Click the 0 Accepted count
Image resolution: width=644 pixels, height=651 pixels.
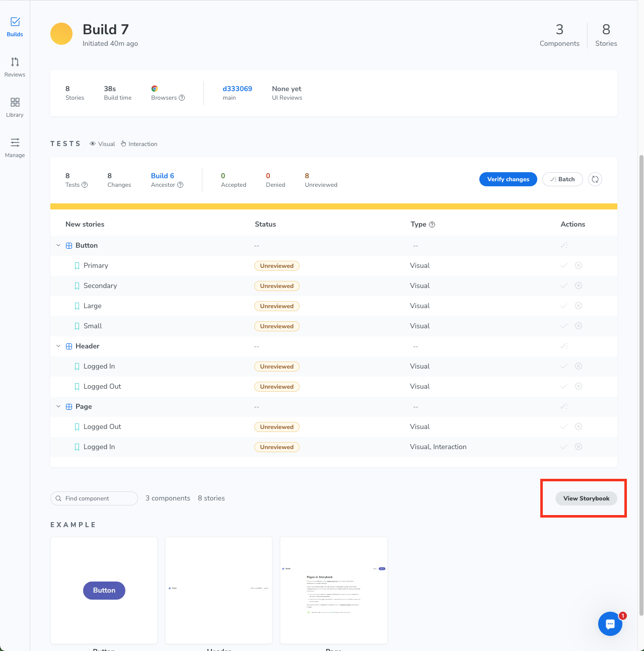[x=234, y=180]
